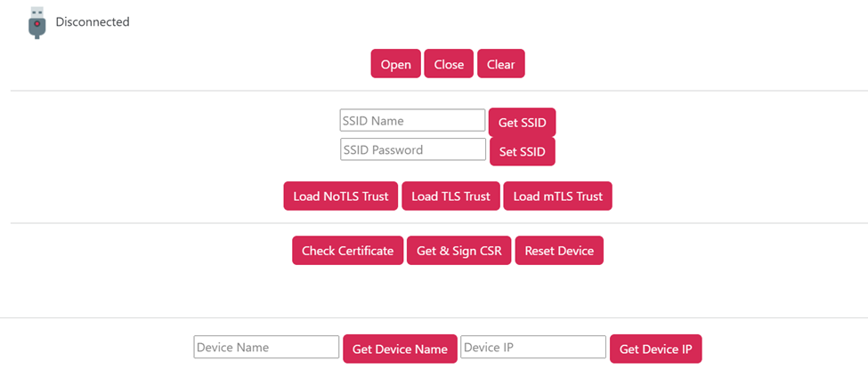Click Get Device IP
The image size is (868, 385).
[656, 349]
